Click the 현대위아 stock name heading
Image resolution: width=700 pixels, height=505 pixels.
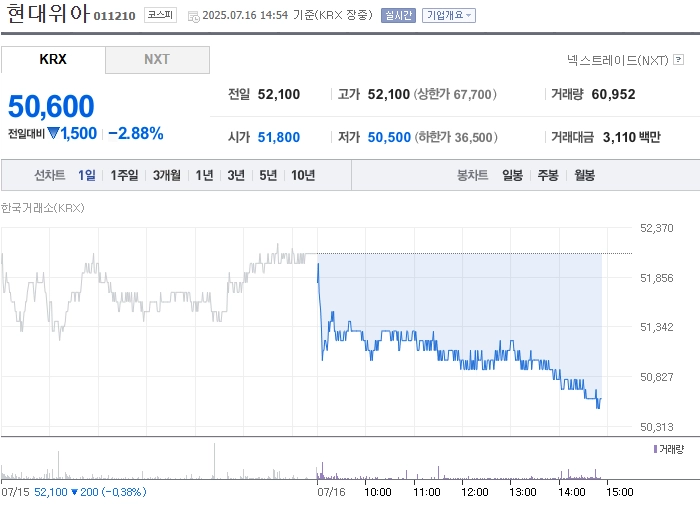[48, 13]
